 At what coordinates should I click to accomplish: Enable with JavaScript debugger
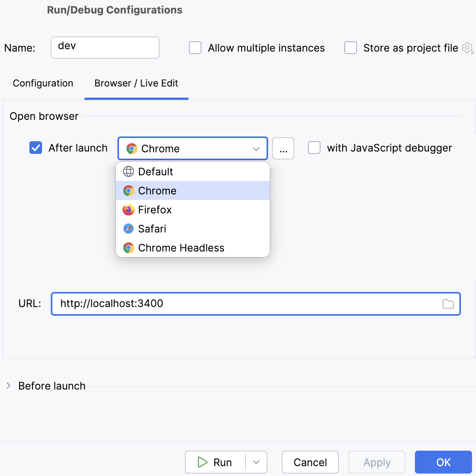[314, 148]
